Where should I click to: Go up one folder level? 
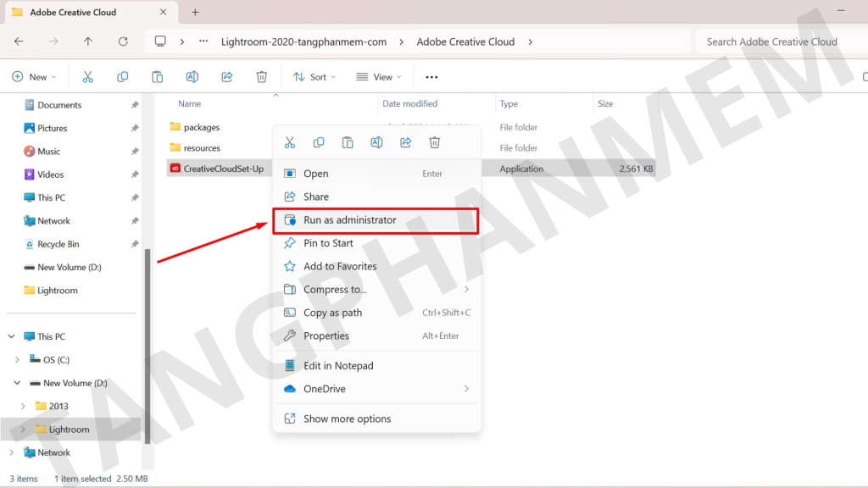click(x=88, y=42)
